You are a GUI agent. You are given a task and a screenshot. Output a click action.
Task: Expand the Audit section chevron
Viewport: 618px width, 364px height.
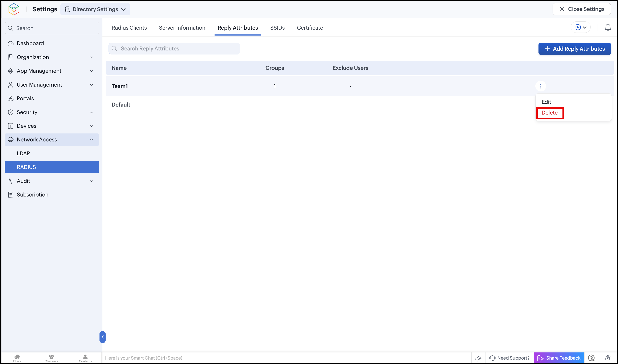(92, 181)
